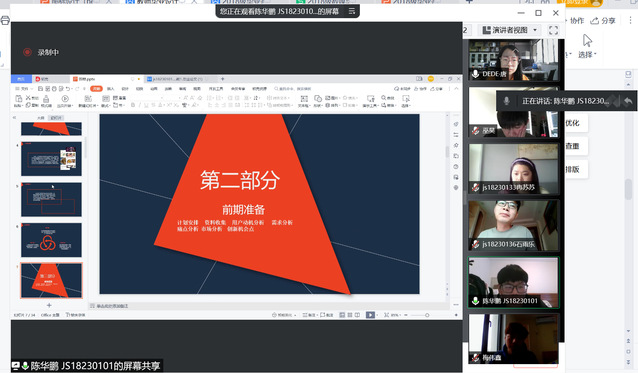Click muted mic icon on js18230136石雨乐's tile
Screen dimensions: 638x373
[475, 244]
